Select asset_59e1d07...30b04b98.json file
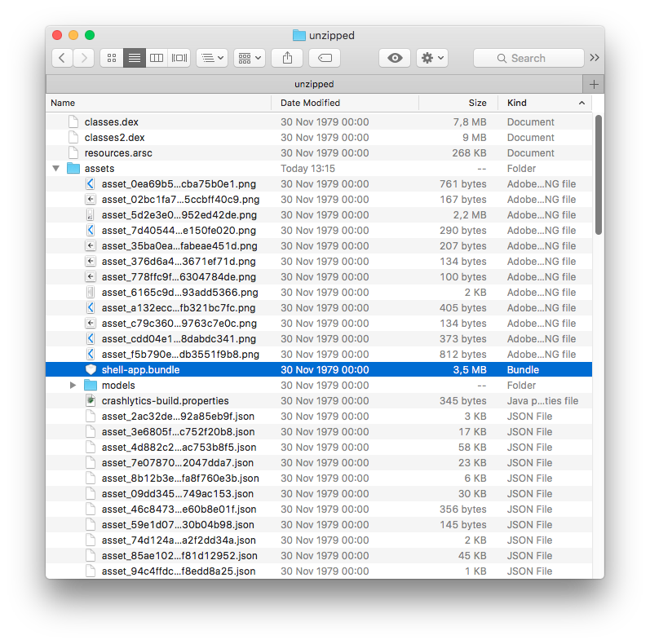The image size is (650, 644). point(319,525)
